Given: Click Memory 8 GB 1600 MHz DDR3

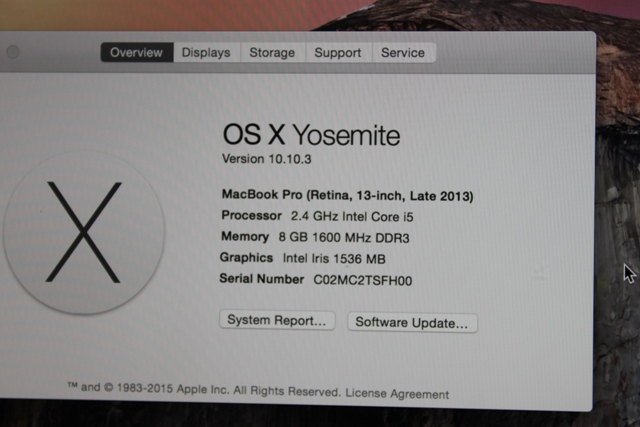Looking at the screenshot, I should click(315, 237).
